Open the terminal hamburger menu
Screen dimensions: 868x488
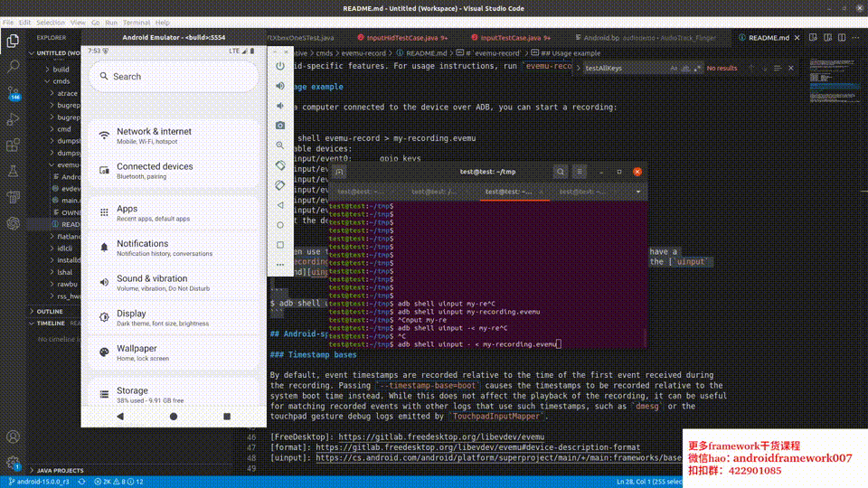[579, 172]
